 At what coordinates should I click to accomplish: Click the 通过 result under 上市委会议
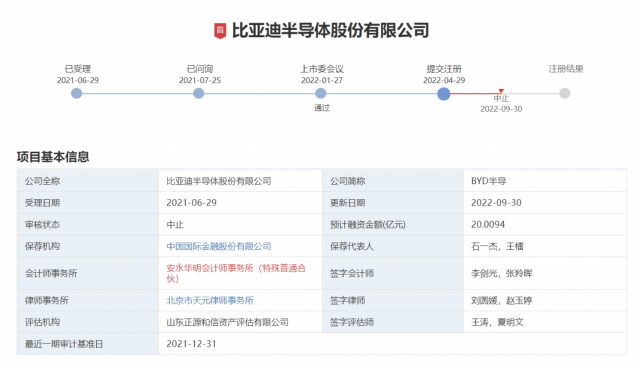click(x=322, y=108)
